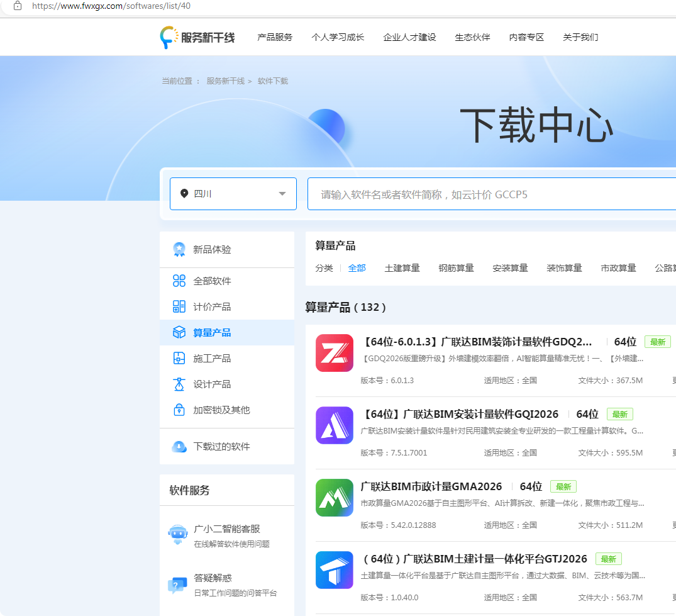Click the 设计产品 compass icon
Screen dimensions: 676x616
point(179,384)
